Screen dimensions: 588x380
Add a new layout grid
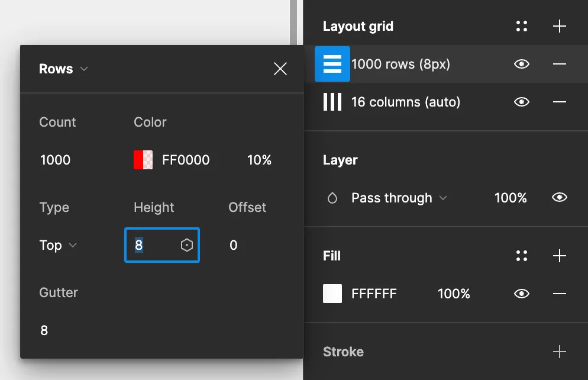tap(559, 26)
